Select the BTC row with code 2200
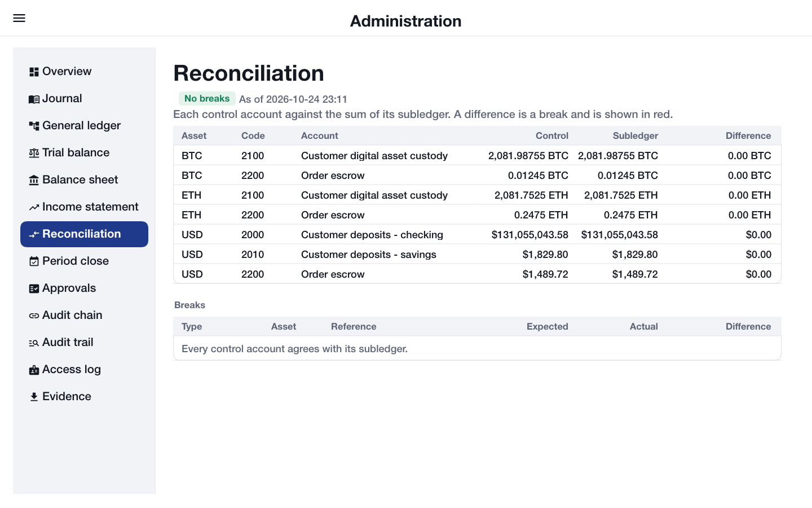 (x=477, y=176)
